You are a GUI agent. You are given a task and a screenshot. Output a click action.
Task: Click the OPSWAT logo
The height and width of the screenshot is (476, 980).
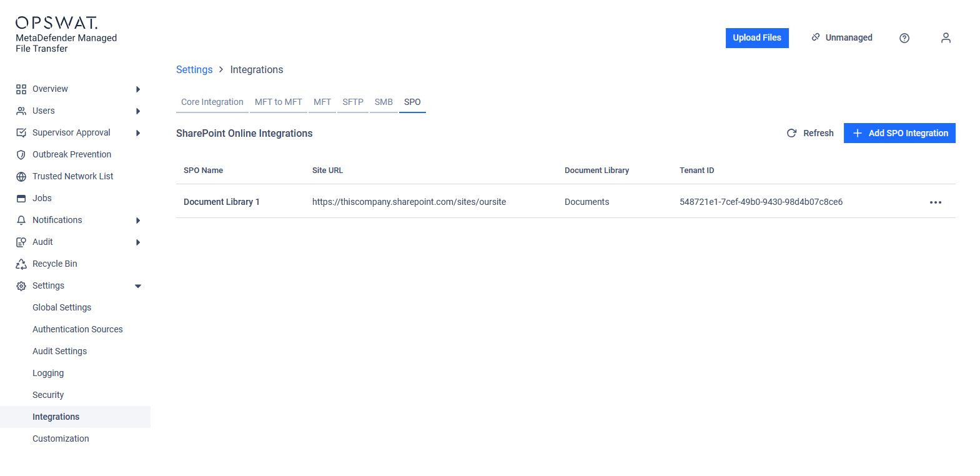click(x=57, y=23)
